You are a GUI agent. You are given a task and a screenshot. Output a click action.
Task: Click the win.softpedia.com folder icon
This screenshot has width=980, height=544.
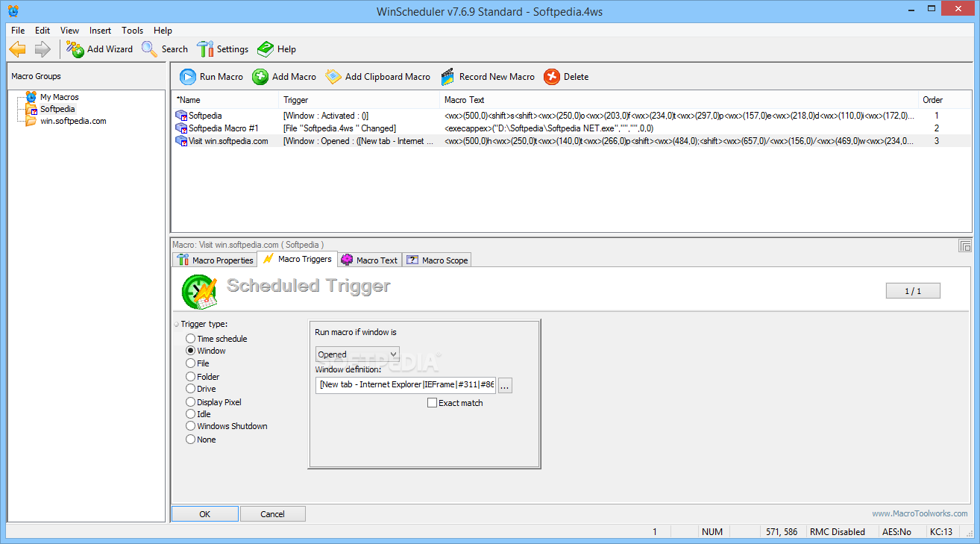pyautogui.click(x=31, y=121)
